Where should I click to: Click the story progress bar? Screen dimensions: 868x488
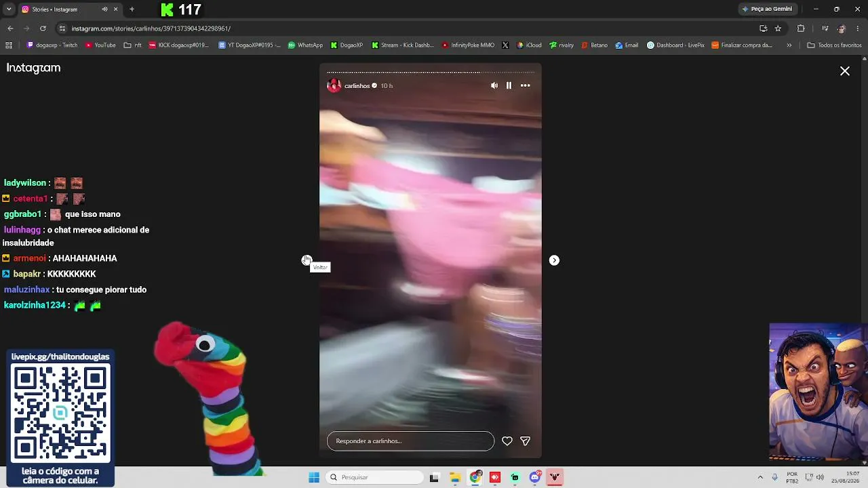coord(431,72)
